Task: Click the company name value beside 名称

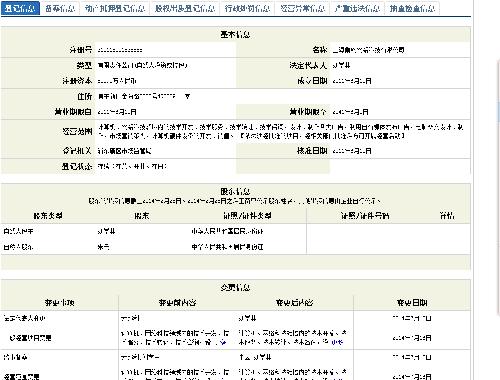Action: (x=369, y=50)
